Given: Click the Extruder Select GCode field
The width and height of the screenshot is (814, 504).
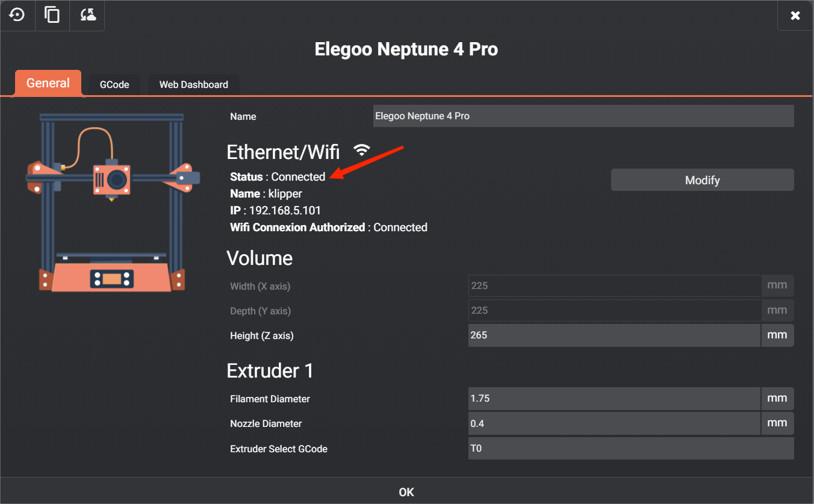Looking at the screenshot, I should coord(630,449).
